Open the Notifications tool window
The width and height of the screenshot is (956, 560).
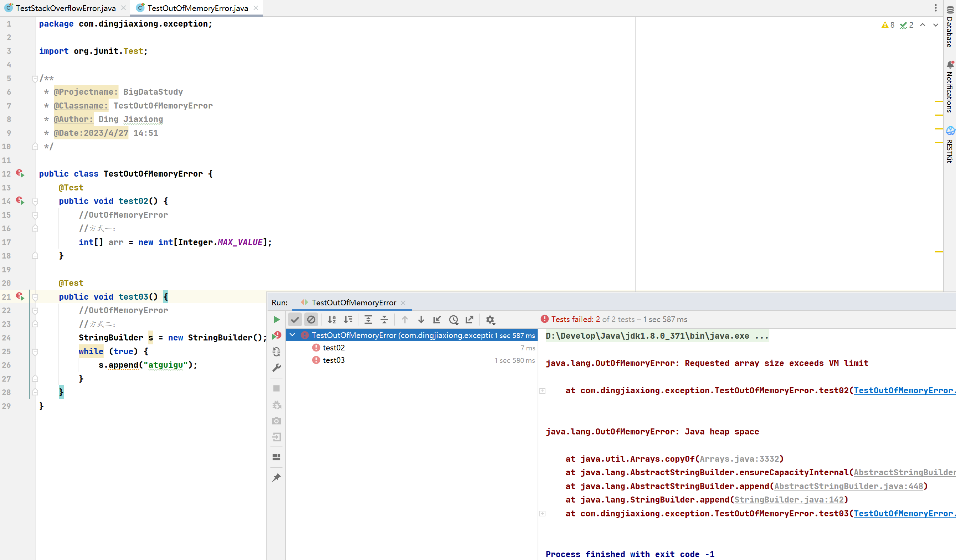[x=950, y=87]
